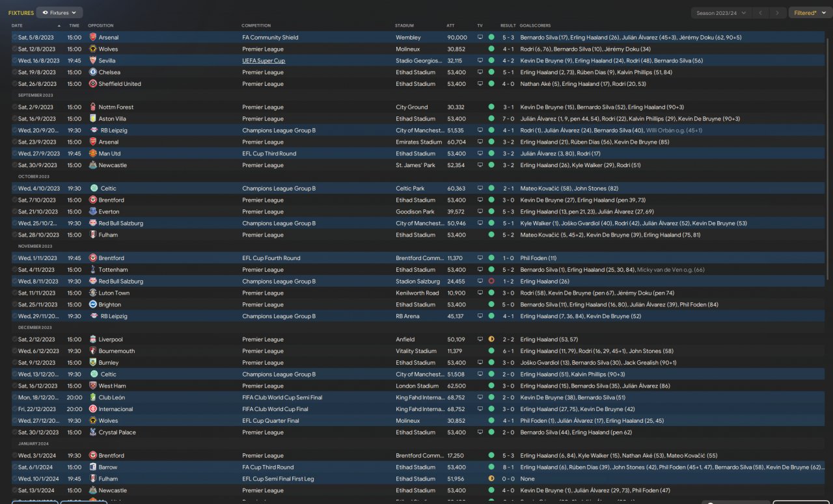Click the Luton Town club badge
The width and height of the screenshot is (833, 504).
click(93, 293)
